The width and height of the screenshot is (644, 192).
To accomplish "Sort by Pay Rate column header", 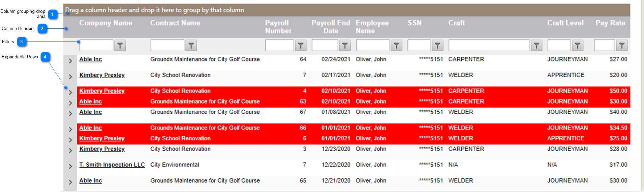I will click(x=610, y=23).
